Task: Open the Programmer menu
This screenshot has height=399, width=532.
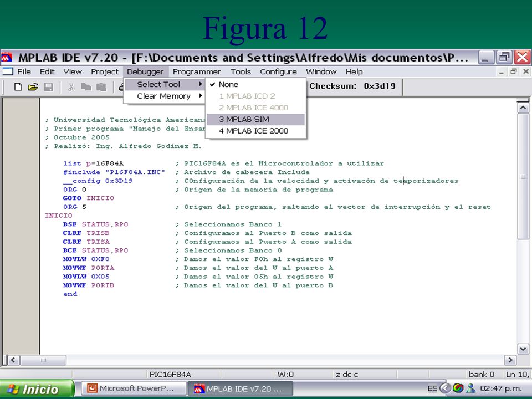Action: tap(197, 71)
